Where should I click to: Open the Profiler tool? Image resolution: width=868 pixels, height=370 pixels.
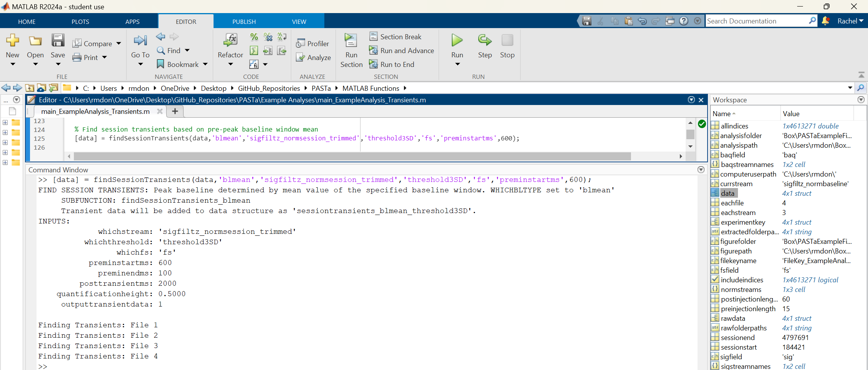[312, 43]
